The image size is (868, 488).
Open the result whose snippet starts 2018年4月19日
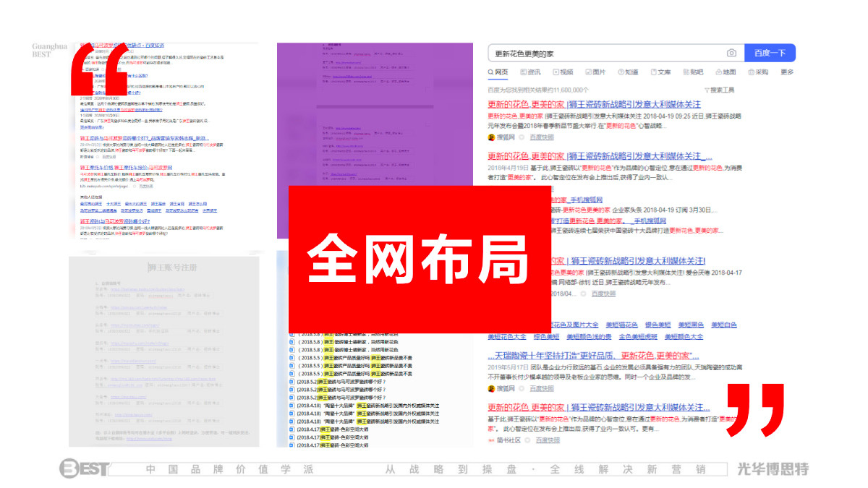(x=600, y=156)
